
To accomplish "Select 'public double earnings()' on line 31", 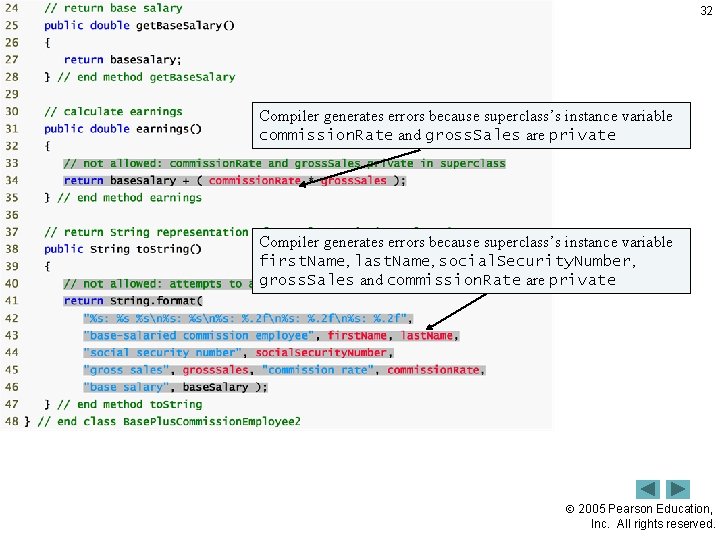I will tap(123, 129).
